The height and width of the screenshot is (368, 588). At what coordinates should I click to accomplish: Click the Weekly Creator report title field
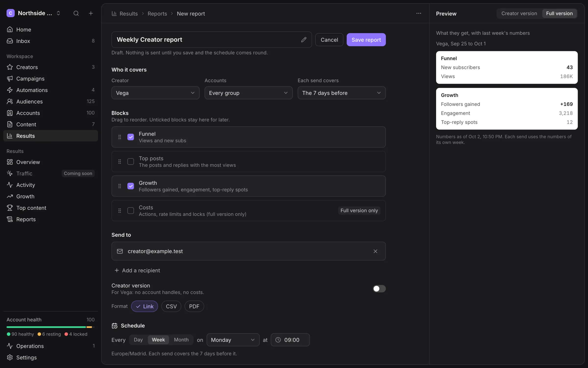(x=211, y=39)
